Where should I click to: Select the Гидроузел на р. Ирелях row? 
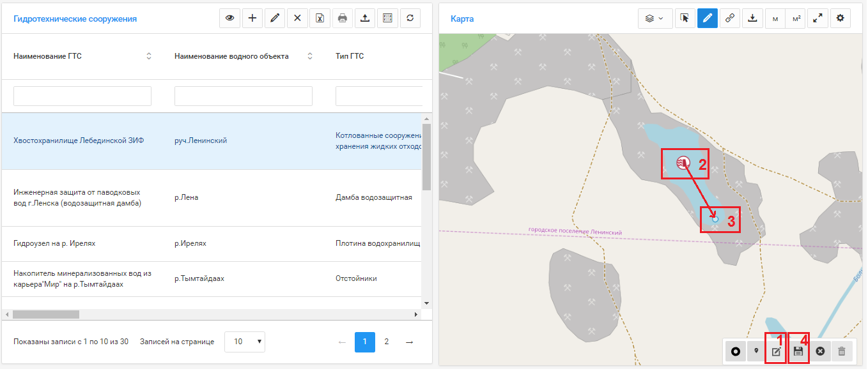click(54, 244)
